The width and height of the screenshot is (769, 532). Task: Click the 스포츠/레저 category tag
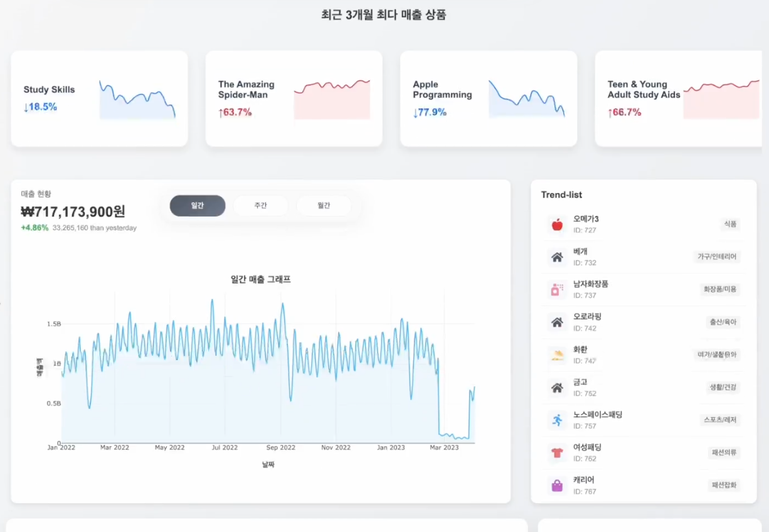[719, 420]
